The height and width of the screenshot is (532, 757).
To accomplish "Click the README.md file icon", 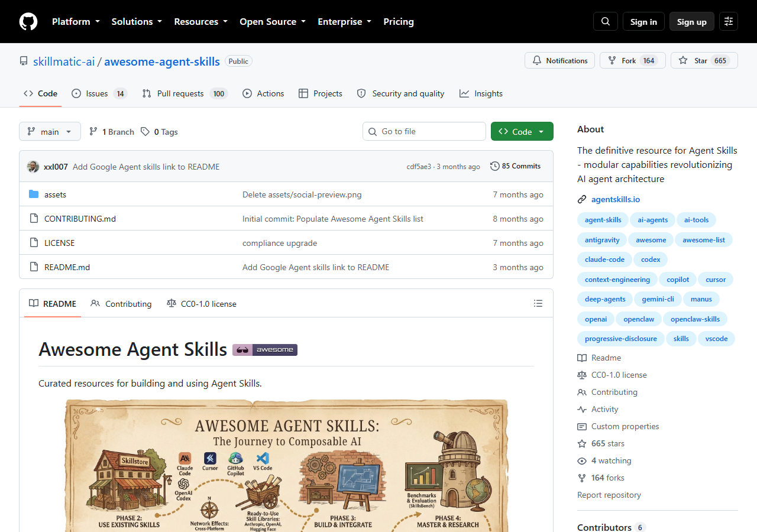I will pyautogui.click(x=34, y=267).
